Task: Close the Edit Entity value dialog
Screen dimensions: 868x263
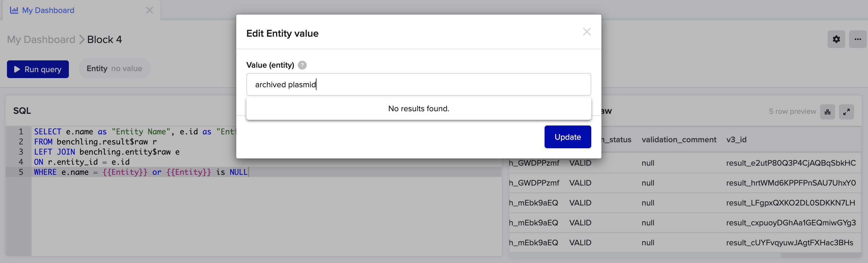Action: click(x=587, y=32)
